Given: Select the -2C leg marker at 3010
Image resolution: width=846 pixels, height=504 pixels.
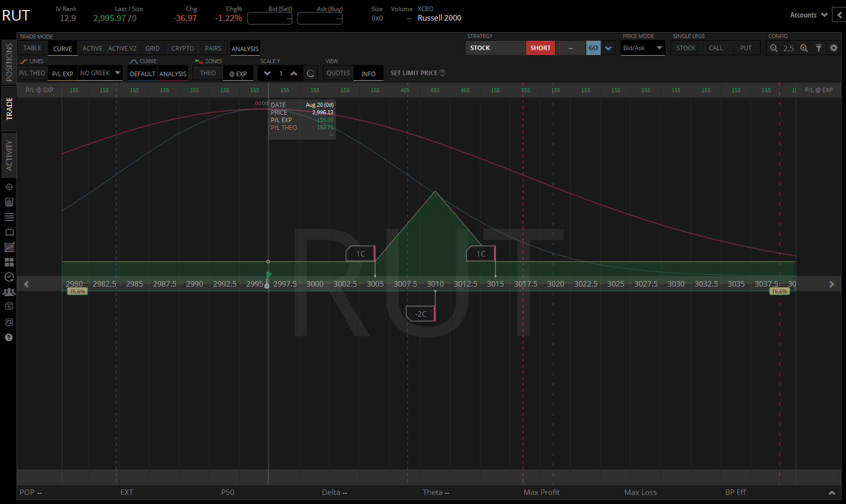Looking at the screenshot, I should coord(421,314).
